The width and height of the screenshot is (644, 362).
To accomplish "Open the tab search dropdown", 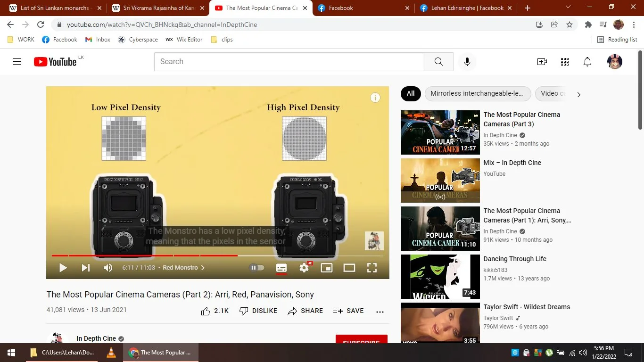I will point(568,7).
